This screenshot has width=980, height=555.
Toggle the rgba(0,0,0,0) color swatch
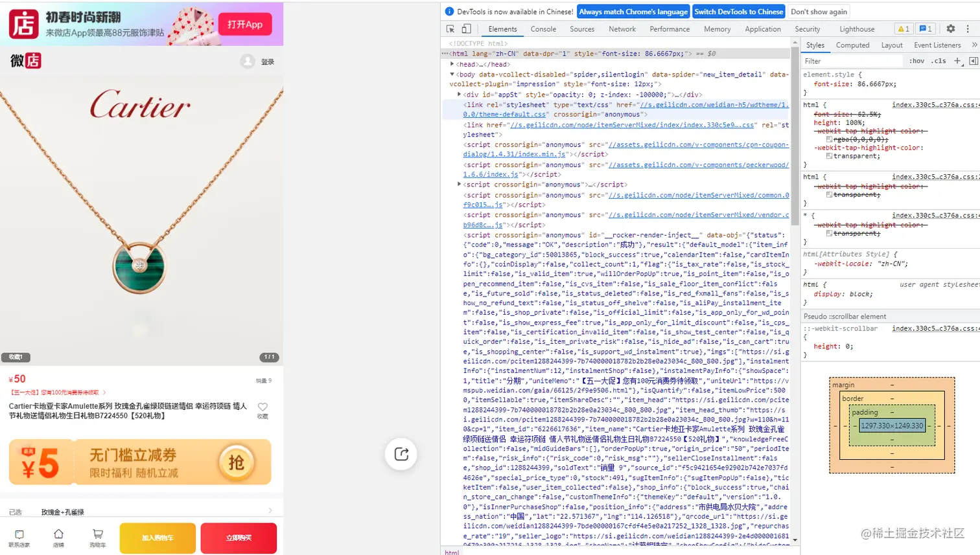coord(829,139)
